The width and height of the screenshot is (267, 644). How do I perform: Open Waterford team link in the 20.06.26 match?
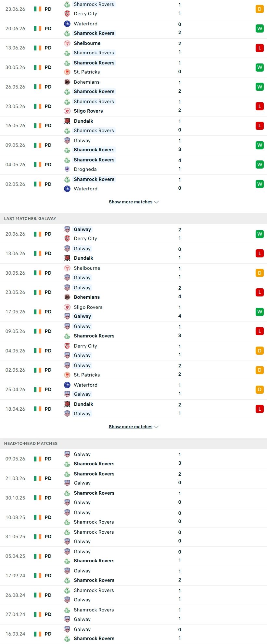(85, 24)
